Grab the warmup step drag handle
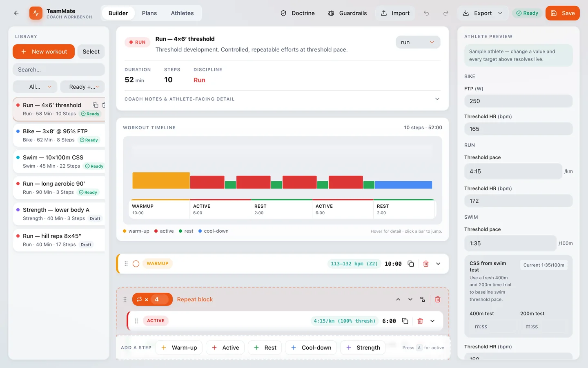This screenshot has width=588, height=368. pos(126,264)
